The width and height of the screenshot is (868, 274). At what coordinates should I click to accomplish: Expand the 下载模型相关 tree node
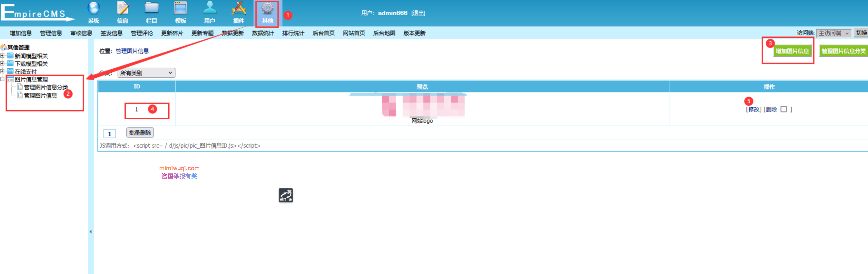(x=2, y=64)
